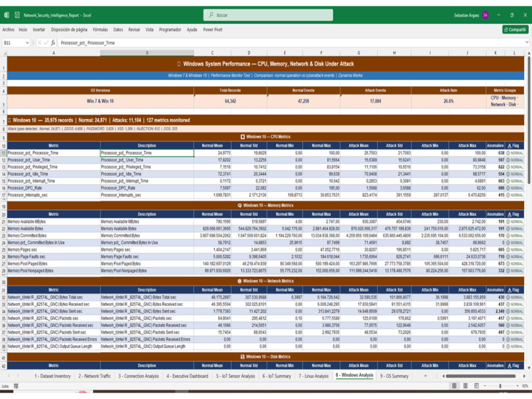Select 'Memory Pool Nonpaged Bytes' in column A
The image size is (532, 399).
coord(54,271)
